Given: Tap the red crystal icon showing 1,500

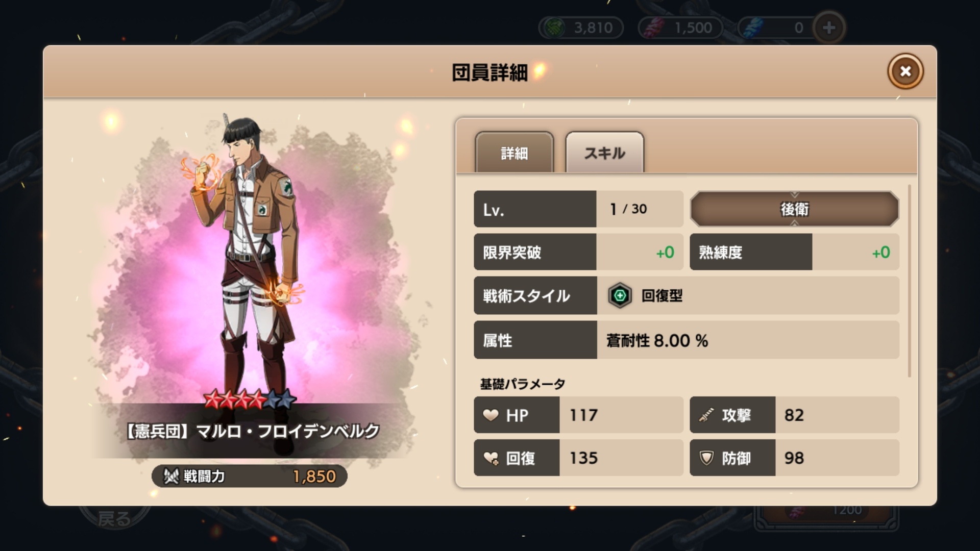Looking at the screenshot, I should (x=654, y=28).
